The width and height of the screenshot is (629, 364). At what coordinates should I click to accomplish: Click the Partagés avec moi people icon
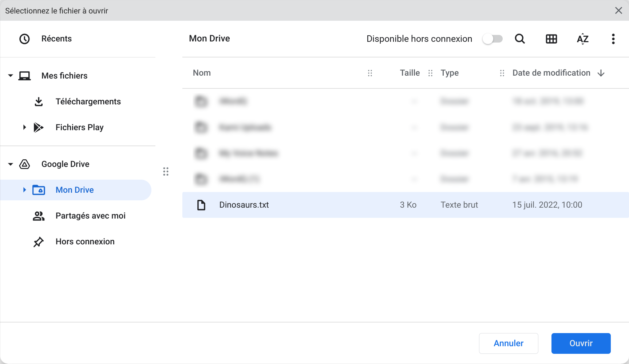point(39,216)
